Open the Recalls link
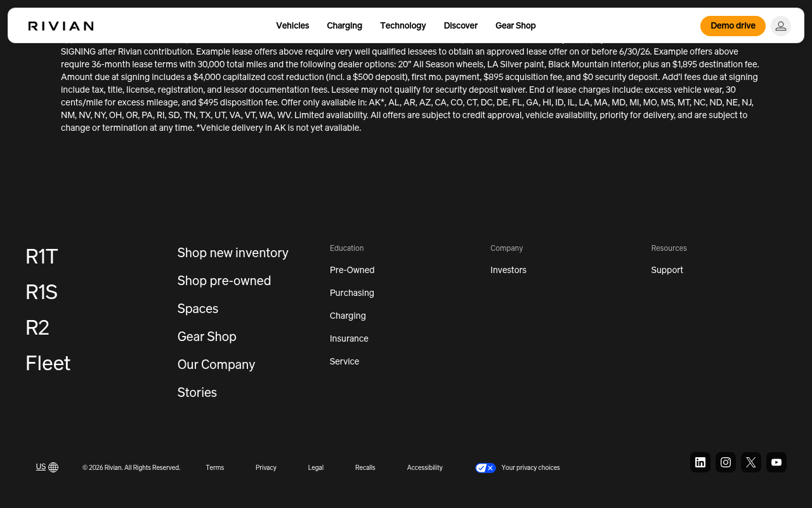Viewport: 812px width, 508px height. coord(365,468)
